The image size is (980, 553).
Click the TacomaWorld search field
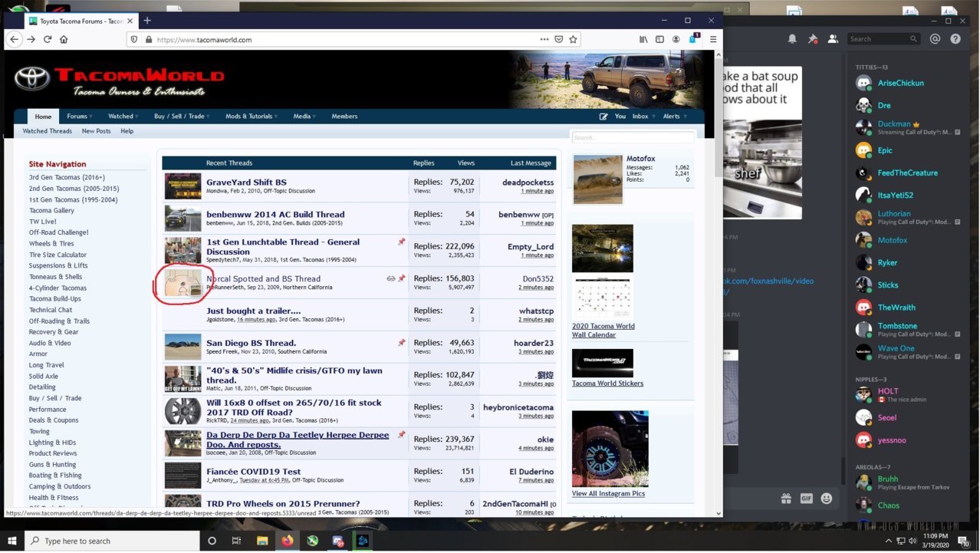pyautogui.click(x=633, y=137)
